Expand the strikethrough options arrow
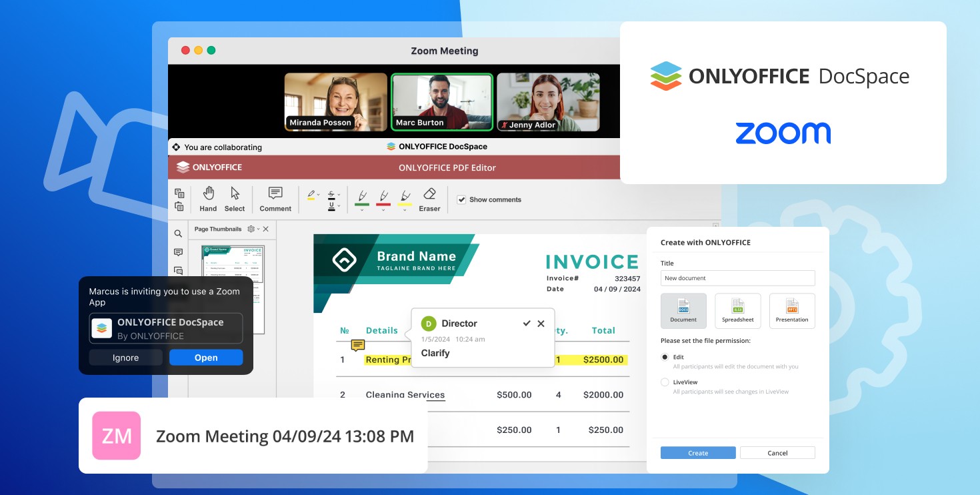The image size is (980, 495). 339,195
